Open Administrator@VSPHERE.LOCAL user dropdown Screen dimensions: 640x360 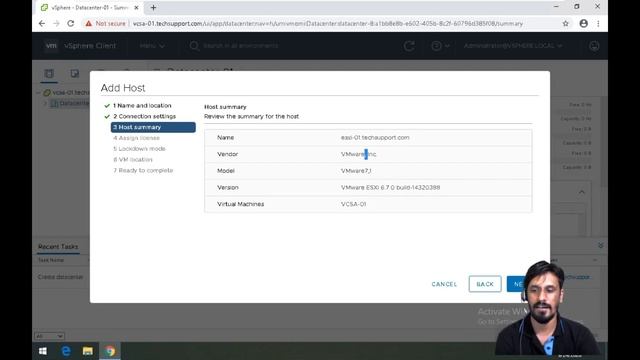(x=513, y=46)
